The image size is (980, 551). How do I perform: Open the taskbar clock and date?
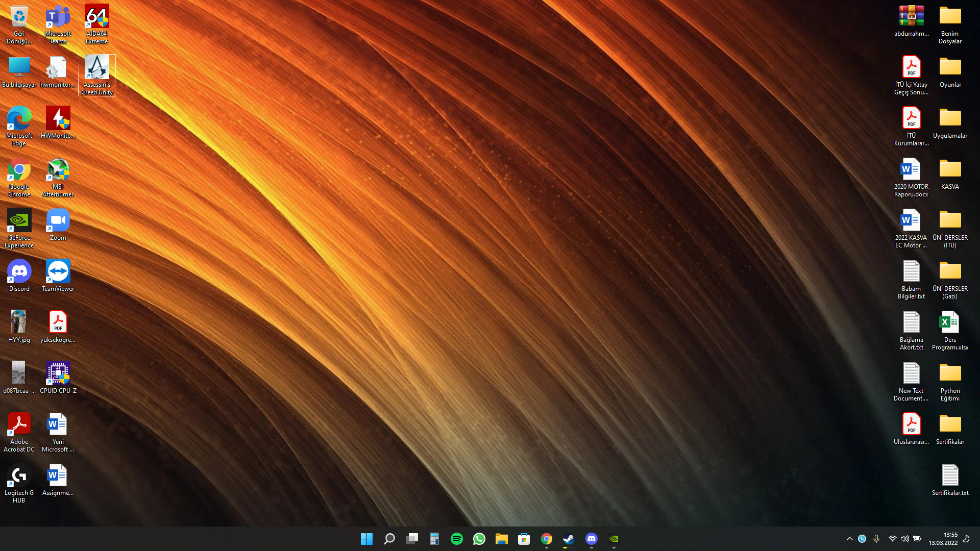[943, 539]
